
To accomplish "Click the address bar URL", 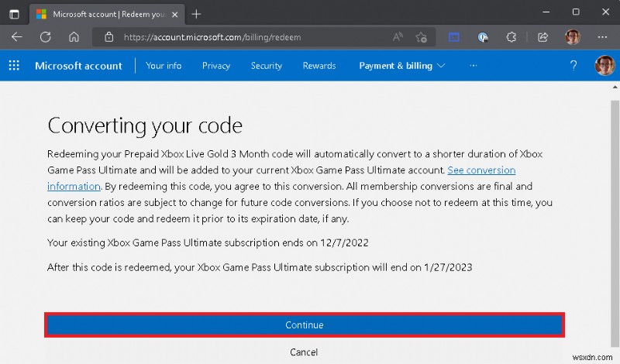I will 212,37.
